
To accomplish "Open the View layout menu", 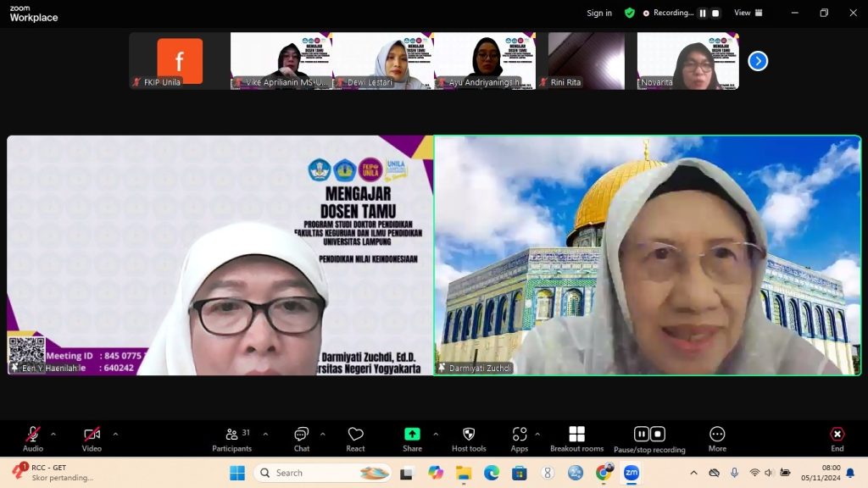I will click(748, 13).
